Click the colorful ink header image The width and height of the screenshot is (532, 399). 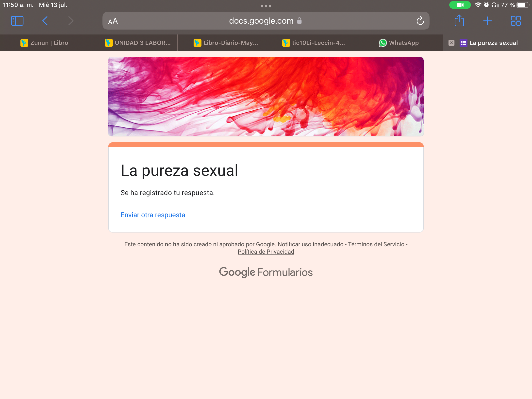266,97
